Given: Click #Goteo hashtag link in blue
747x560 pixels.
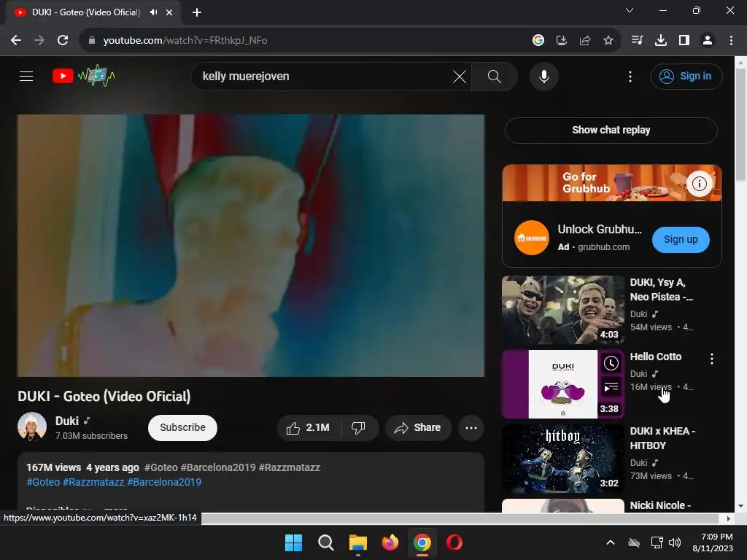Looking at the screenshot, I should (43, 482).
